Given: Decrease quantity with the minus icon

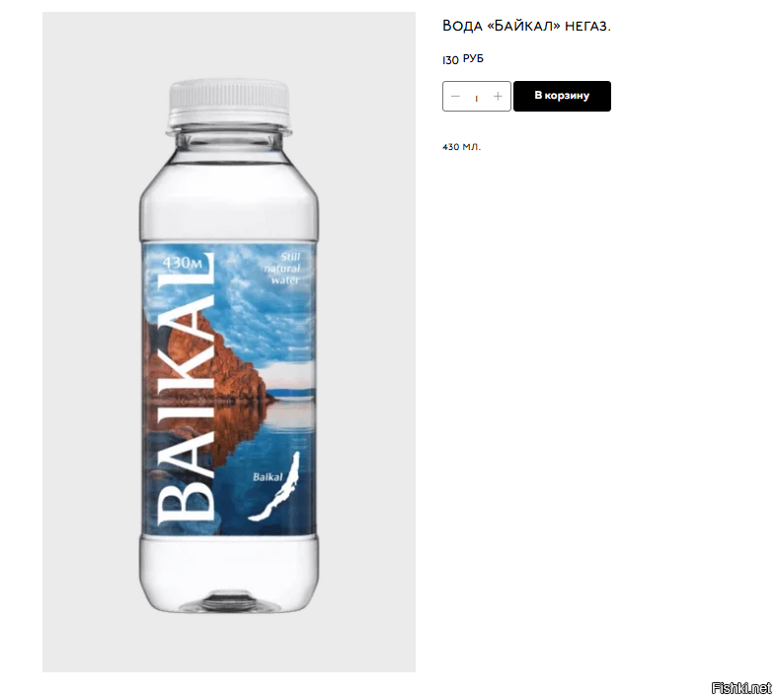Looking at the screenshot, I should 455,96.
